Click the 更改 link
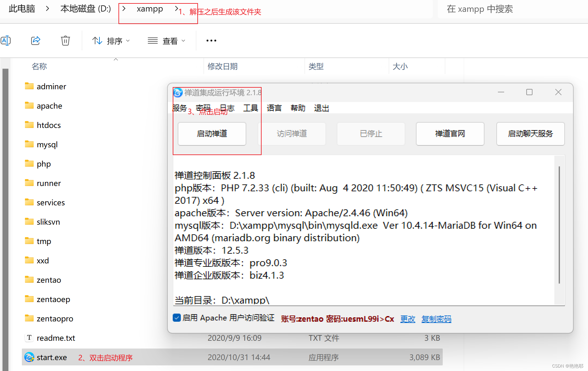The image size is (588, 371). [x=408, y=319]
